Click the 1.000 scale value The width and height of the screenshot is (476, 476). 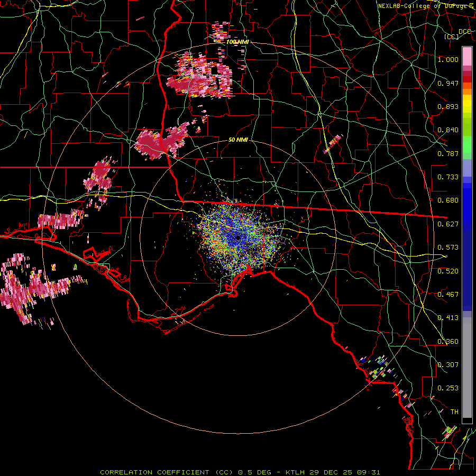coord(448,59)
